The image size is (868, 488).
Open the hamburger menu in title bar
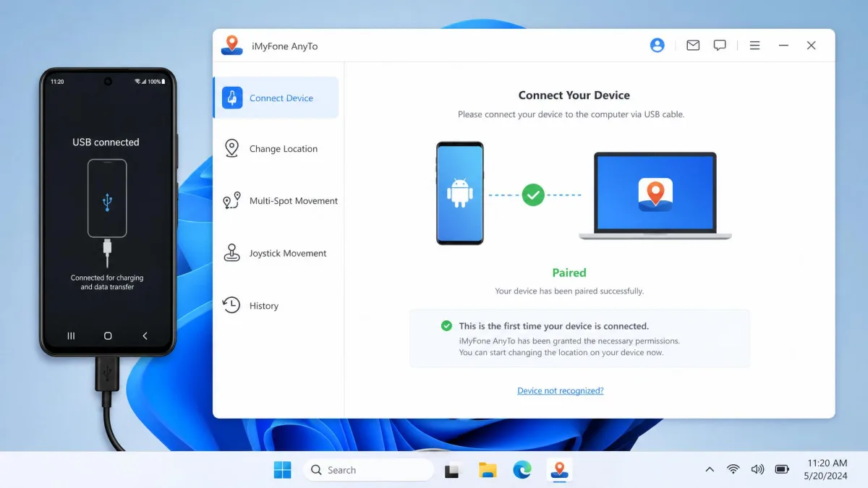754,46
